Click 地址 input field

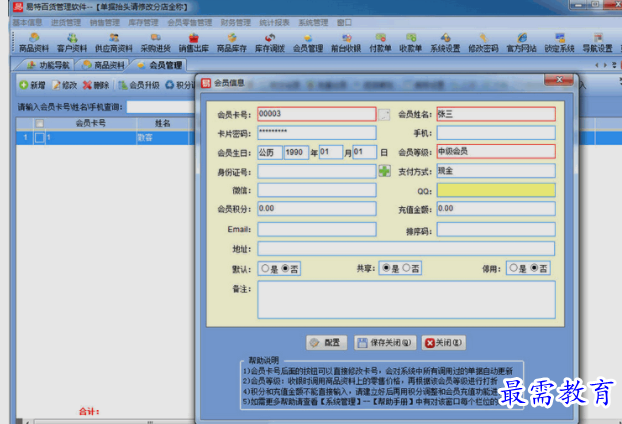pos(406,249)
